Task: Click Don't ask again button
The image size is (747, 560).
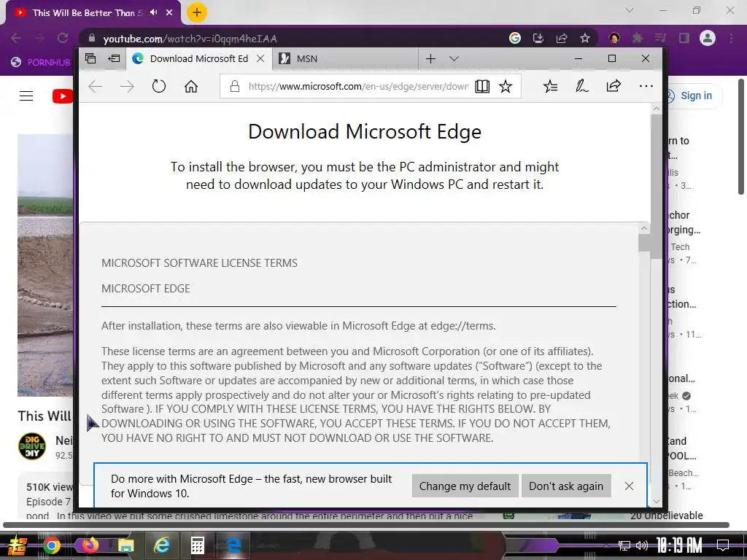Action: [x=566, y=486]
